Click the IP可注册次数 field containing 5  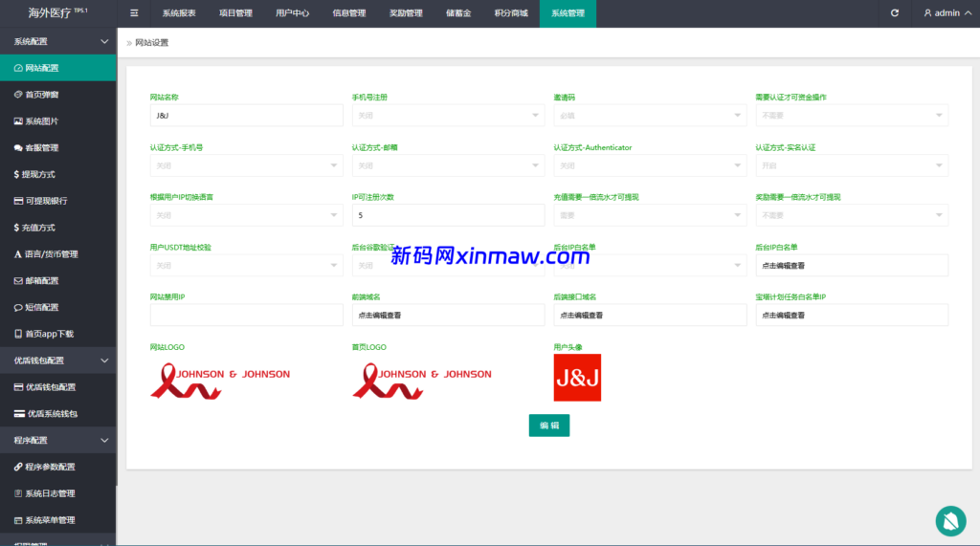coord(448,215)
